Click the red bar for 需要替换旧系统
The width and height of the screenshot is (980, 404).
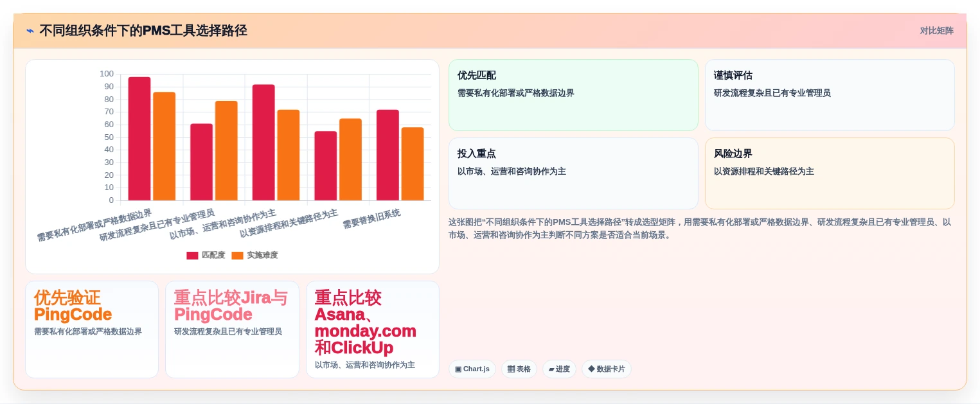point(388,155)
